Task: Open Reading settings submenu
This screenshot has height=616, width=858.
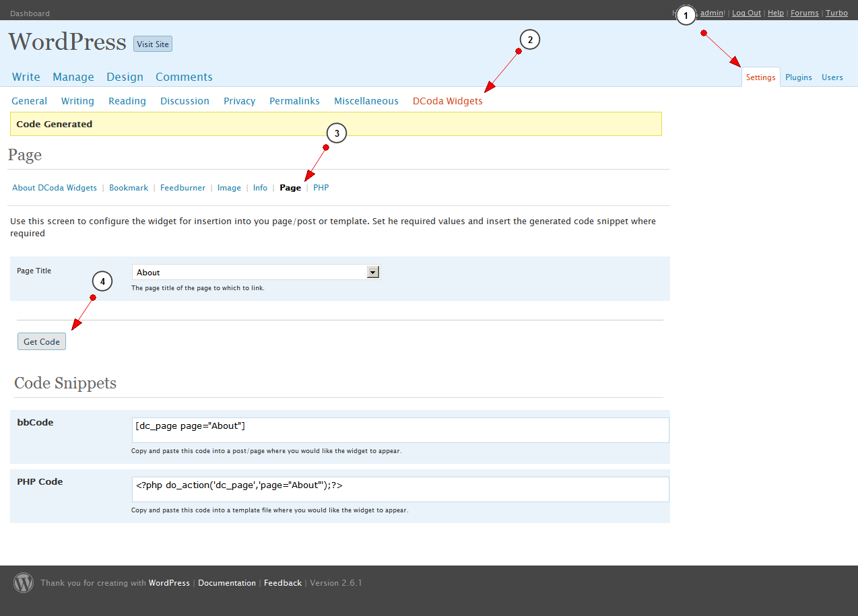Action: [x=127, y=101]
